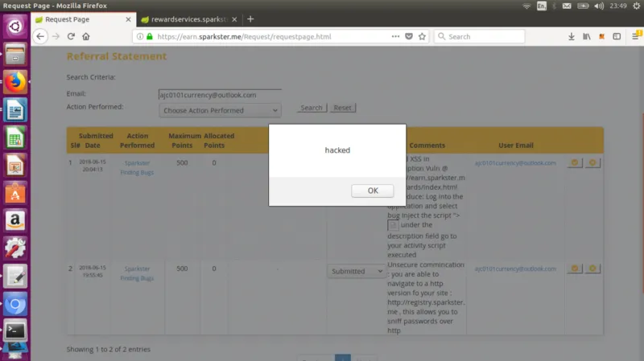Click OK in the hacked alert dialog
This screenshot has height=361, width=644.
point(373,191)
